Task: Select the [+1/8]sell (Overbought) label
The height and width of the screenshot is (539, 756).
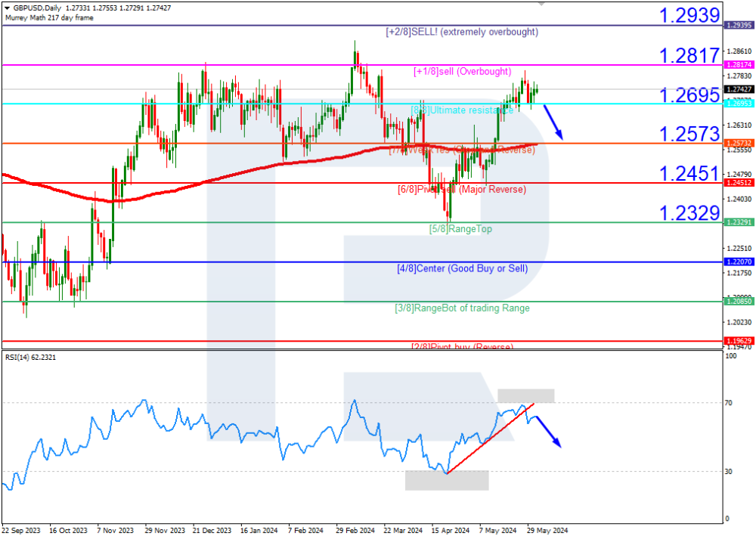Action: [462, 72]
